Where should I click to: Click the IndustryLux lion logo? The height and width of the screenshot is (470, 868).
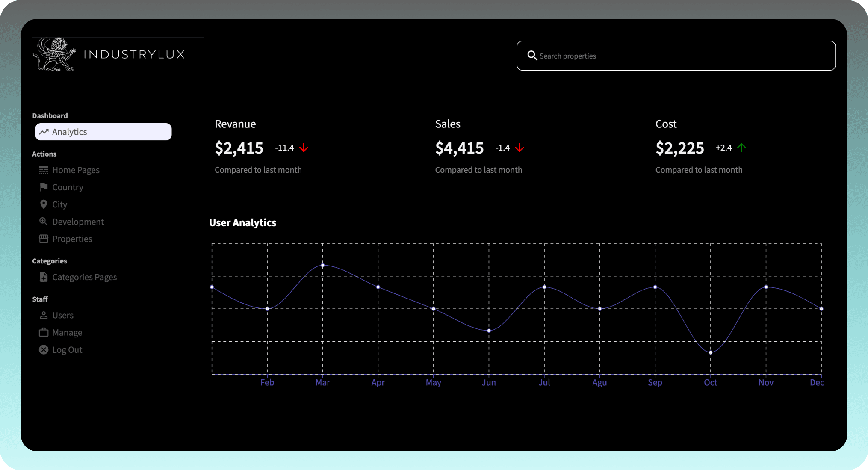pos(54,54)
